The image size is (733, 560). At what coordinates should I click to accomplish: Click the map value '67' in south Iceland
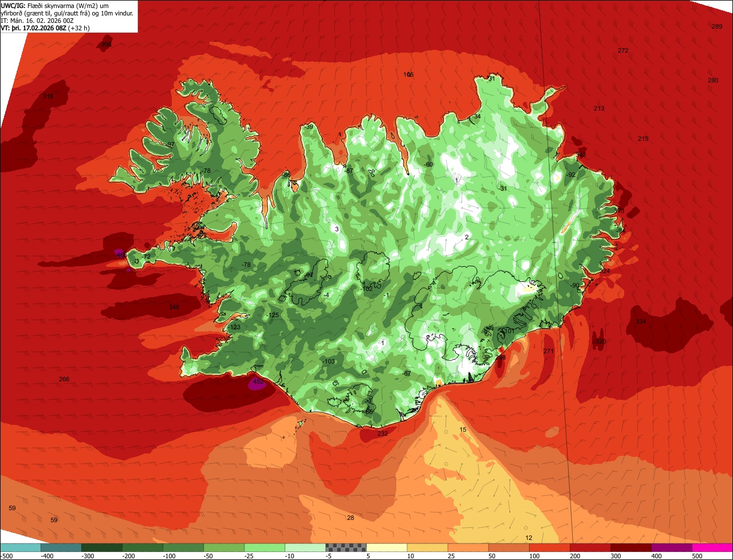tap(408, 373)
